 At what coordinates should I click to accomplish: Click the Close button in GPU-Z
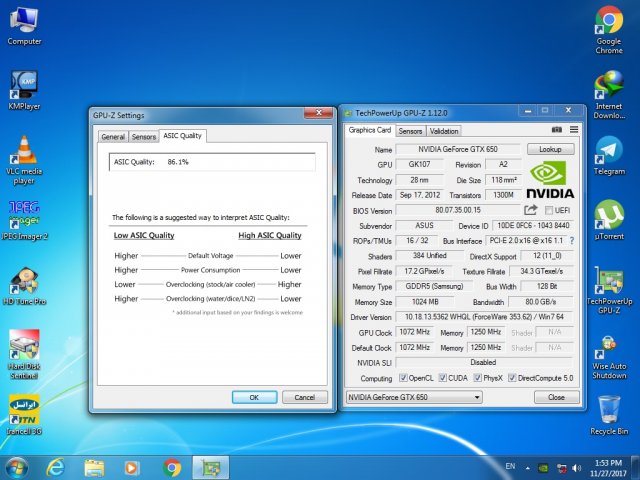[x=556, y=397]
